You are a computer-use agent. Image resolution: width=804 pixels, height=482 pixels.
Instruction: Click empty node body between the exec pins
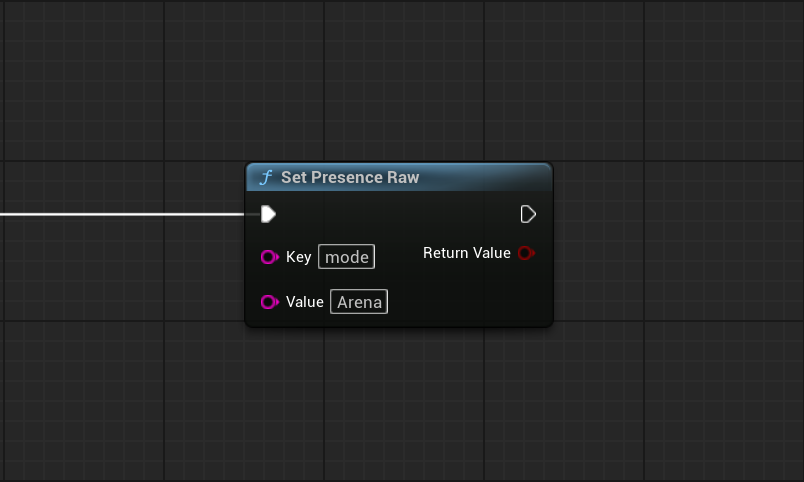pyautogui.click(x=400, y=214)
